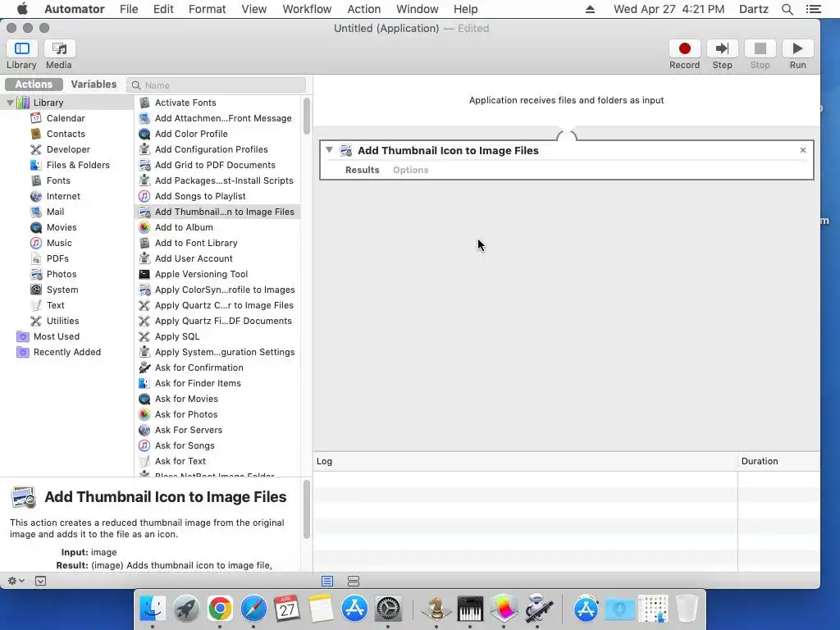The width and height of the screenshot is (840, 630).
Task: Focus the Name search field
Action: [x=217, y=85]
